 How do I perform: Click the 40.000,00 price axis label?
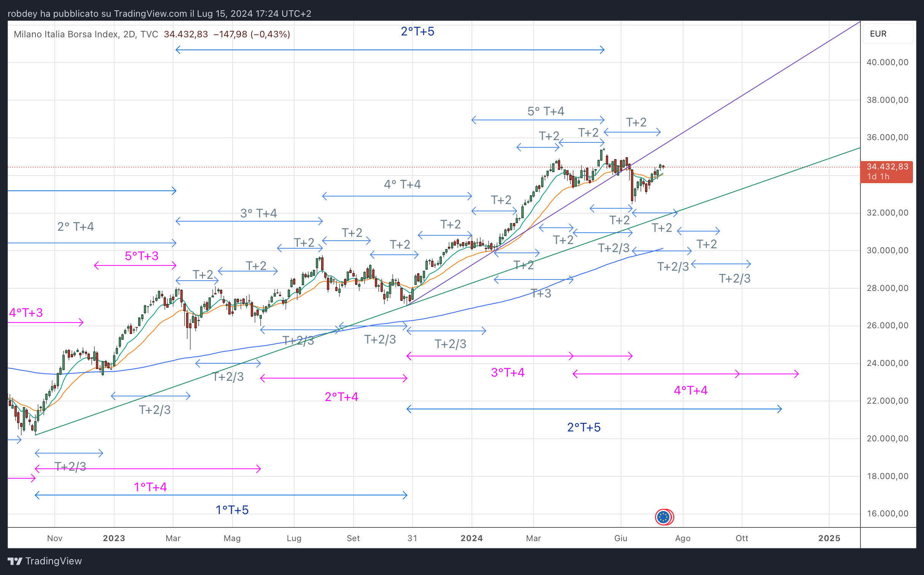click(887, 62)
